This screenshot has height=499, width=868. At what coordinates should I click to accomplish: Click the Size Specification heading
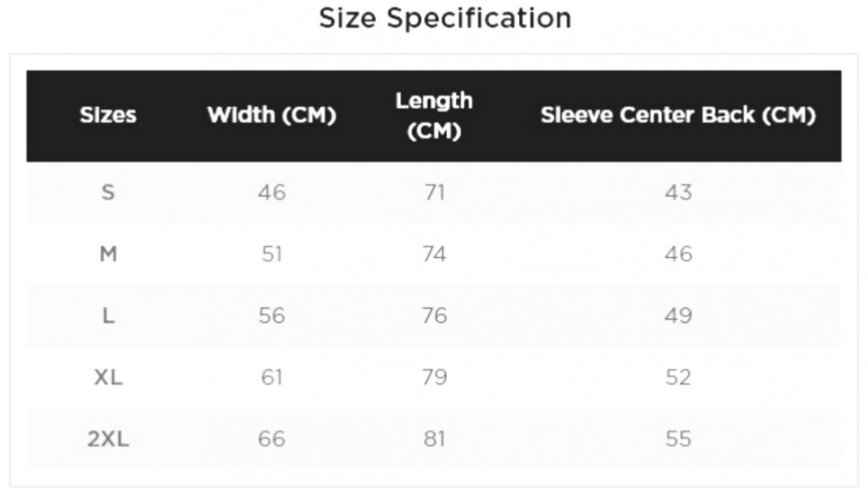pyautogui.click(x=445, y=18)
